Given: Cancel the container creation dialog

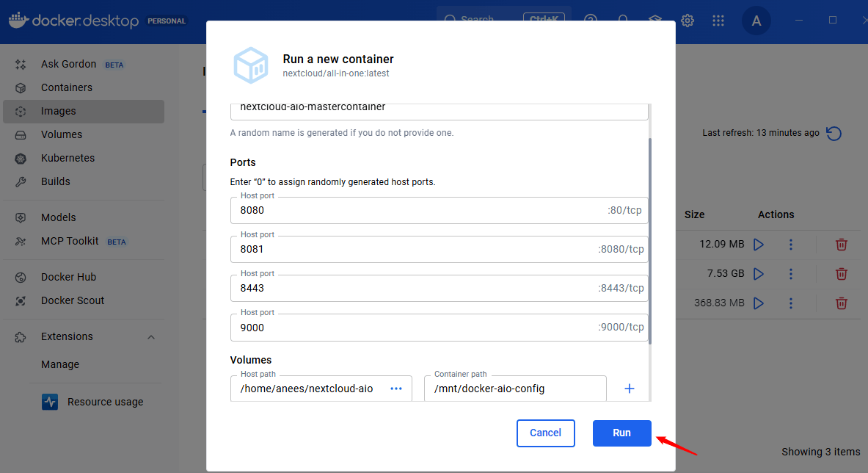Looking at the screenshot, I should point(545,433).
